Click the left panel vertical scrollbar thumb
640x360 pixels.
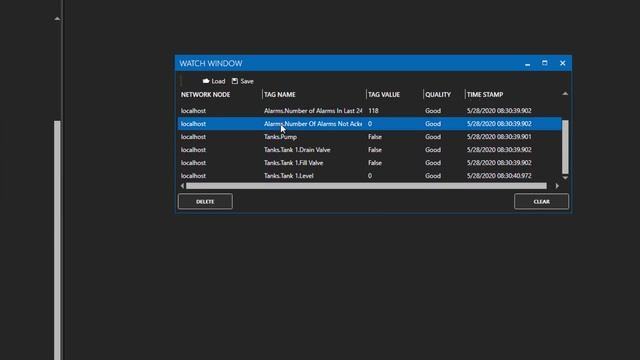click(x=57, y=240)
